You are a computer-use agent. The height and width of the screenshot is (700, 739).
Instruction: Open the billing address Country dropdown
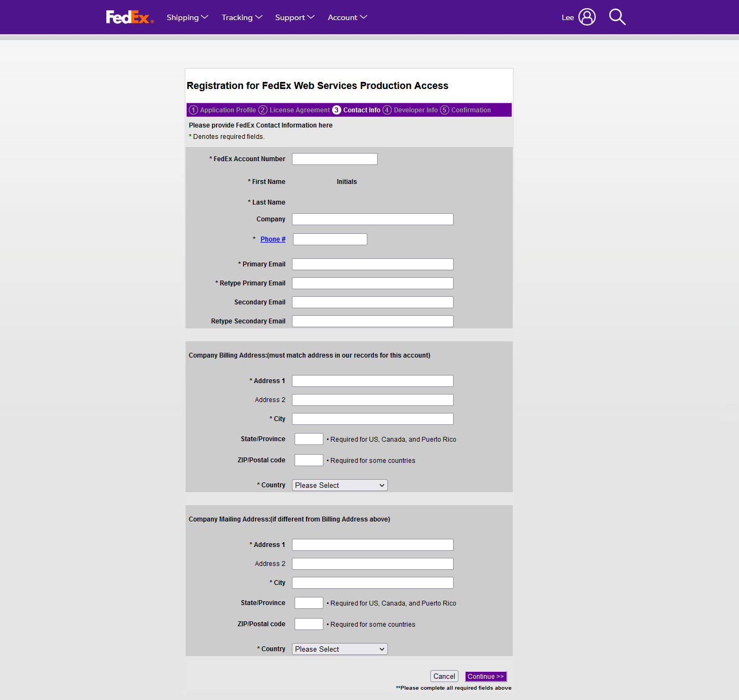(x=339, y=485)
